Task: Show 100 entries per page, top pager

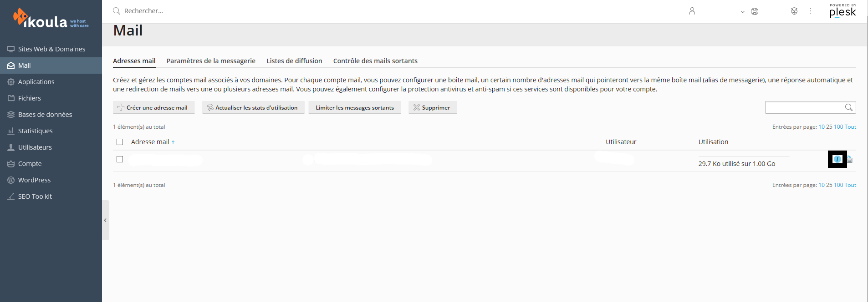Action: coord(838,127)
